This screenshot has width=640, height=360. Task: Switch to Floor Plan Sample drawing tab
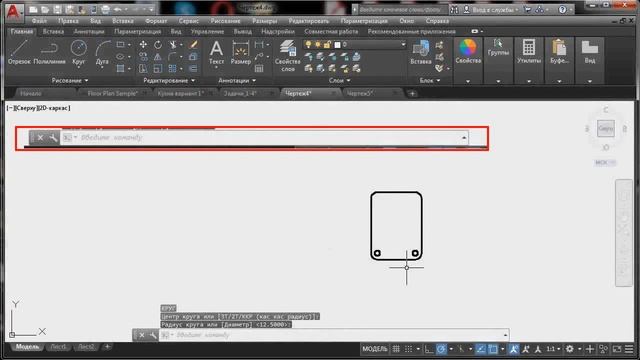click(x=113, y=93)
